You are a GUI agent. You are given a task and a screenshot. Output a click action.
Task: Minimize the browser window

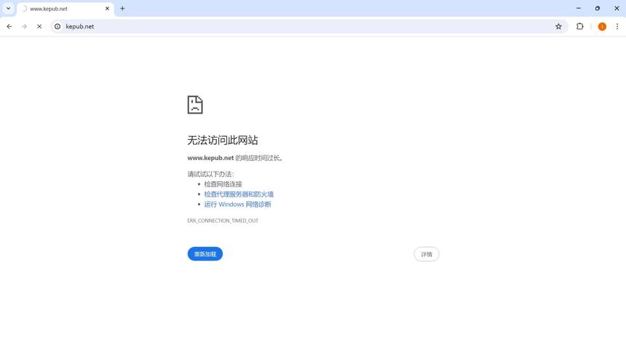(x=579, y=9)
